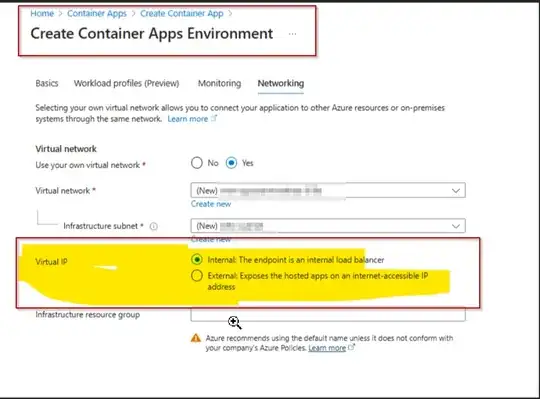
Task: Show Infrastructure subnet info tooltip icon
Action: (x=154, y=226)
